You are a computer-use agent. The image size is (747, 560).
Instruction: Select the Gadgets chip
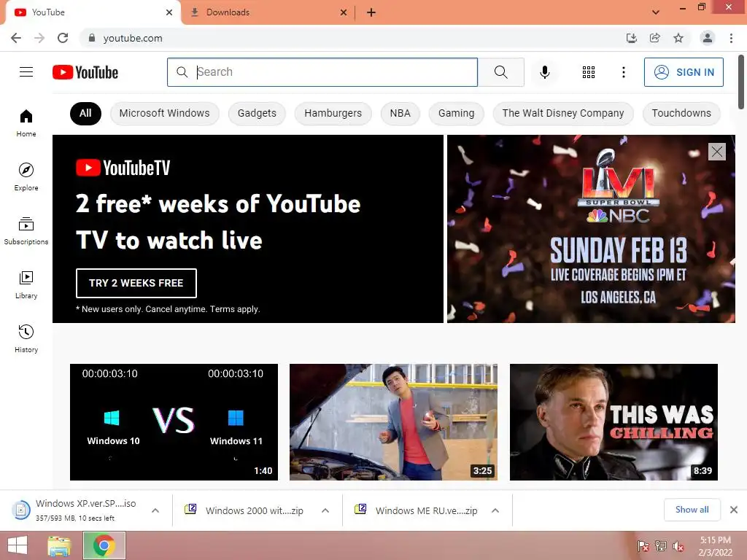coord(257,113)
